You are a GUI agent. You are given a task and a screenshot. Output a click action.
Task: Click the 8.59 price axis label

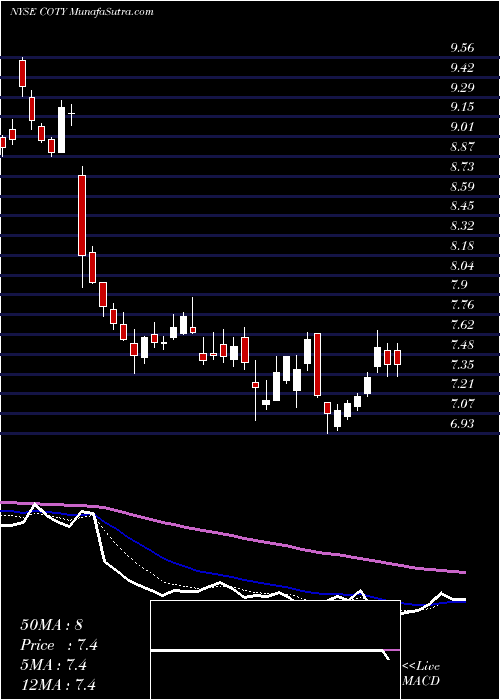tap(462, 186)
